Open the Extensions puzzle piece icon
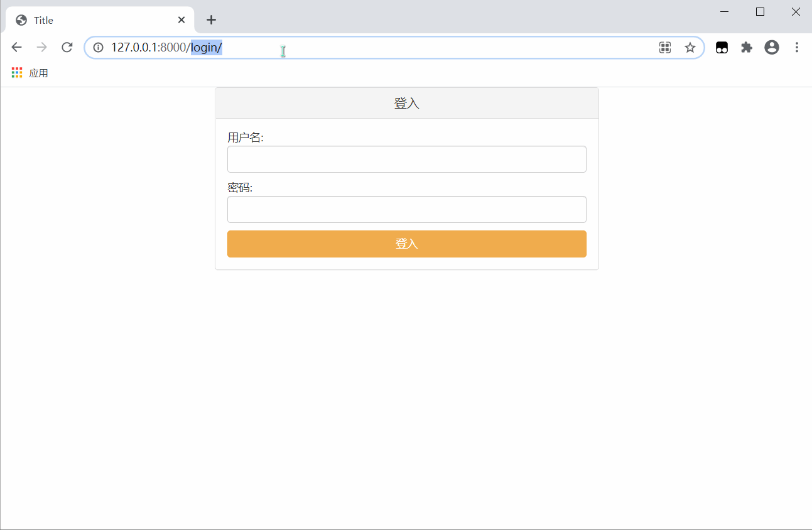Image resolution: width=812 pixels, height=530 pixels. click(747, 48)
